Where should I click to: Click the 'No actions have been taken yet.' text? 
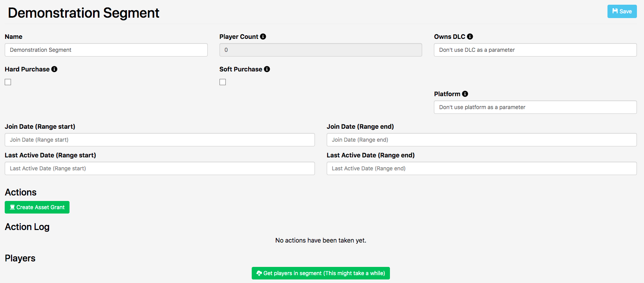321,240
